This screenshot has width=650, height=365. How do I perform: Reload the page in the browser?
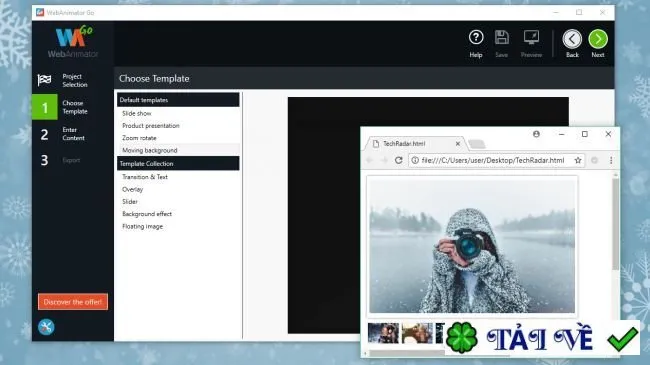(399, 160)
